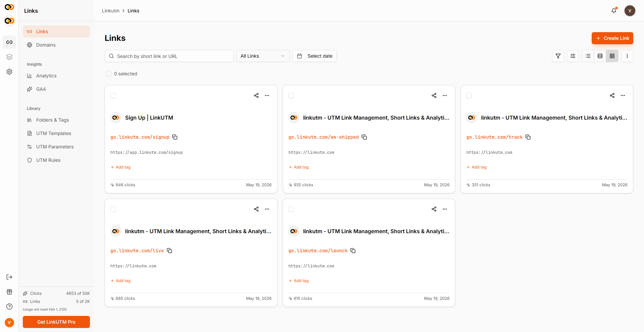Click Get LinkUTM Pro button
644x332 pixels.
coord(56,322)
